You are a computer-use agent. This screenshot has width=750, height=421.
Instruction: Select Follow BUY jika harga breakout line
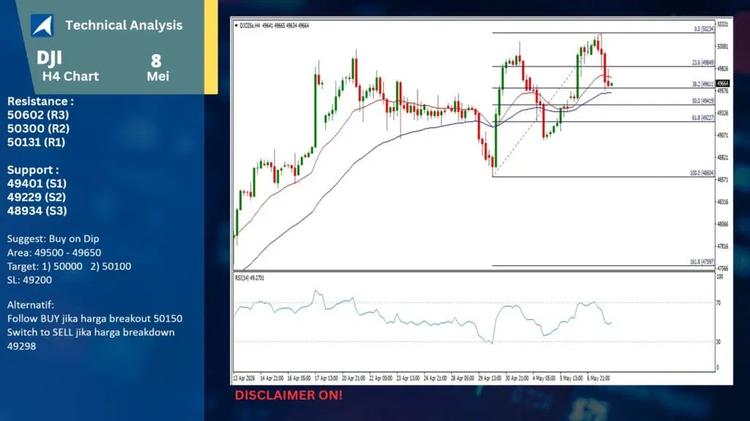click(95, 319)
